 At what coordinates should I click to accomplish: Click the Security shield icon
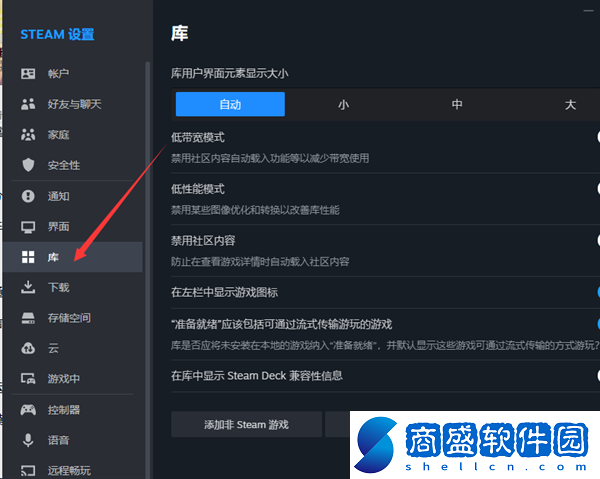[28, 165]
